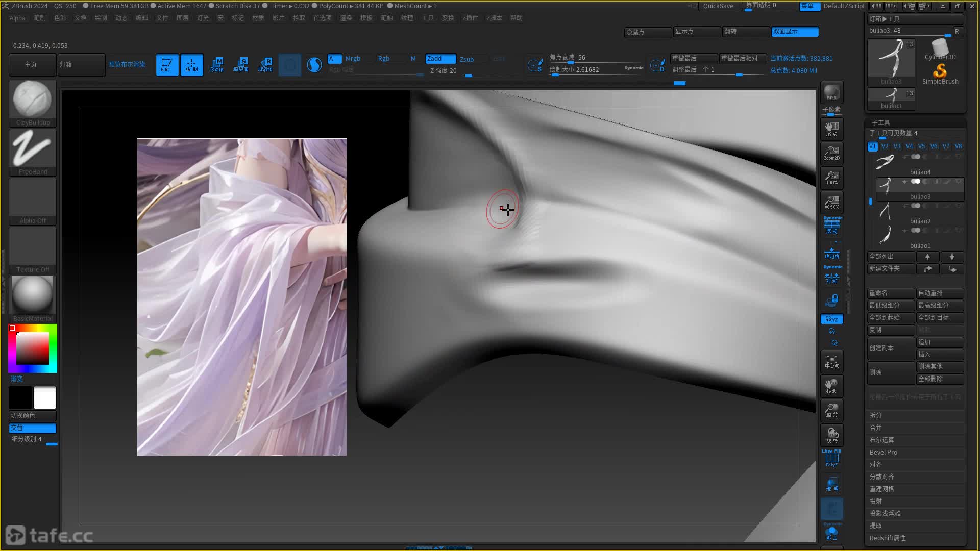Render with the BPR button
This screenshot has height=551, width=980.
point(831,92)
